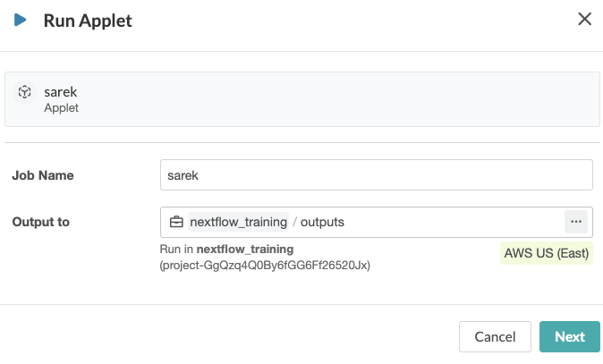Screen dimensions: 603x364
Task: Click the Applet type label under sarek
Action: coord(62,108)
